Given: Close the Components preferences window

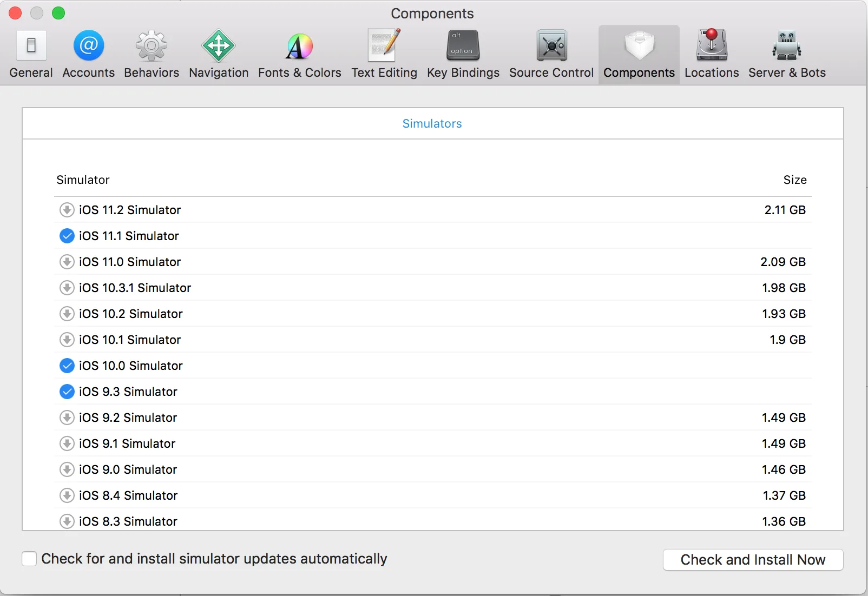Looking at the screenshot, I should (x=15, y=13).
